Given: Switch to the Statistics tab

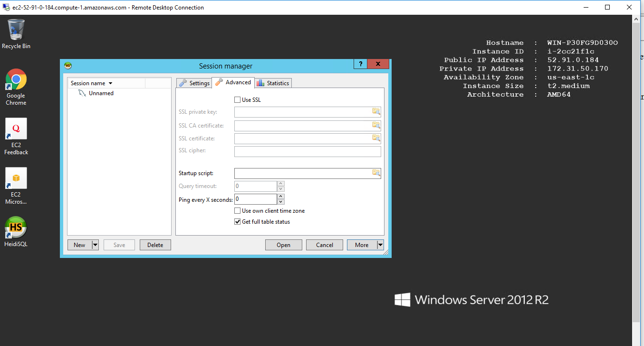Looking at the screenshot, I should (x=273, y=83).
